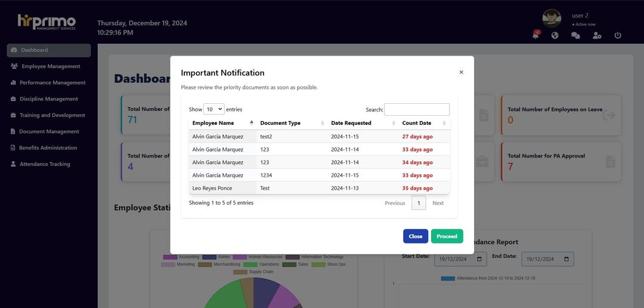Click the PA Approval document icon
Viewport: 644px width, 308px height.
click(611, 162)
